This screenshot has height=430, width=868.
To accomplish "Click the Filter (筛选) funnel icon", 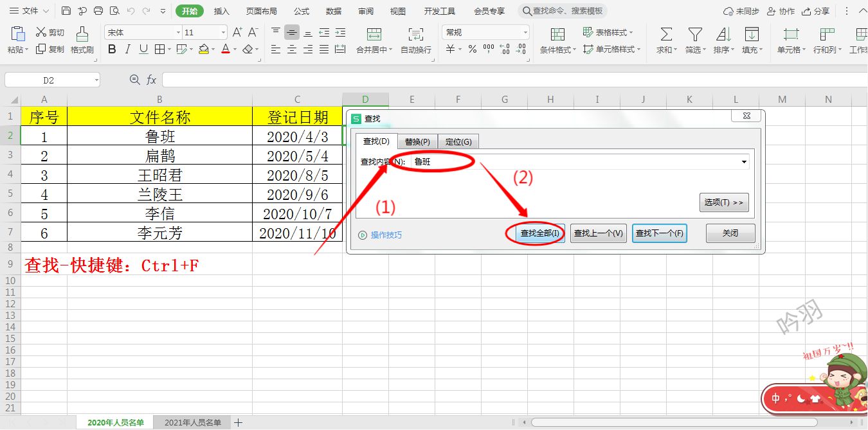I will tap(695, 34).
